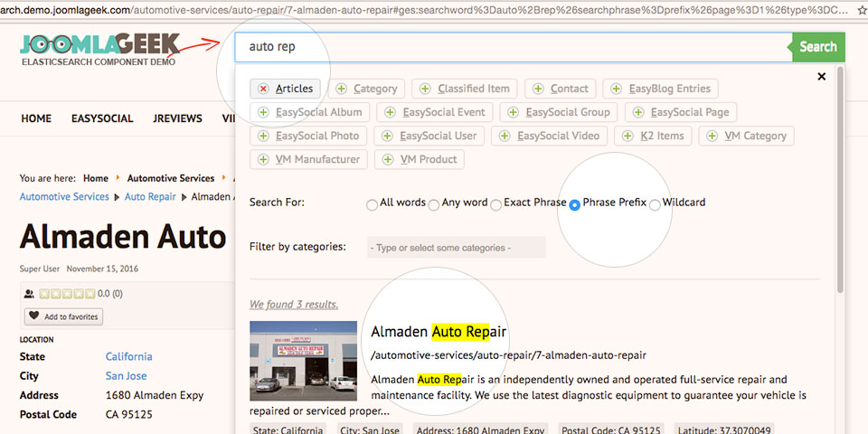Click the heart icon in Add to favorites

[x=34, y=316]
